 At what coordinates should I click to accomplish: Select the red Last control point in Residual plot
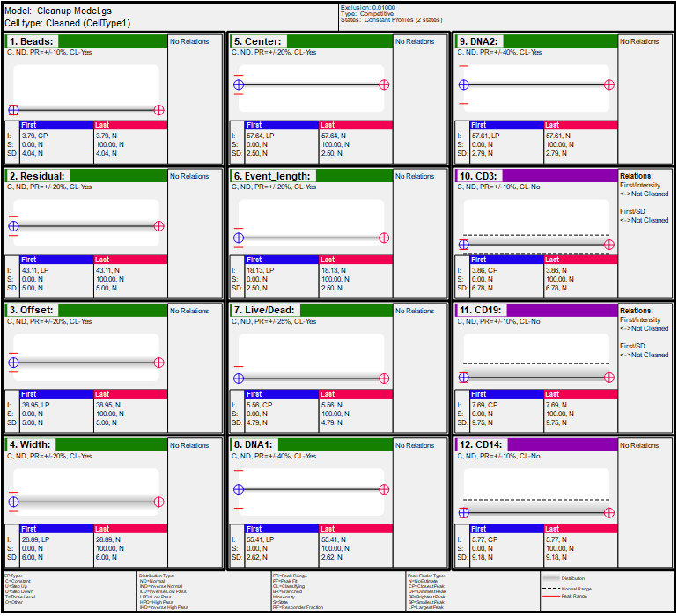pyautogui.click(x=158, y=226)
